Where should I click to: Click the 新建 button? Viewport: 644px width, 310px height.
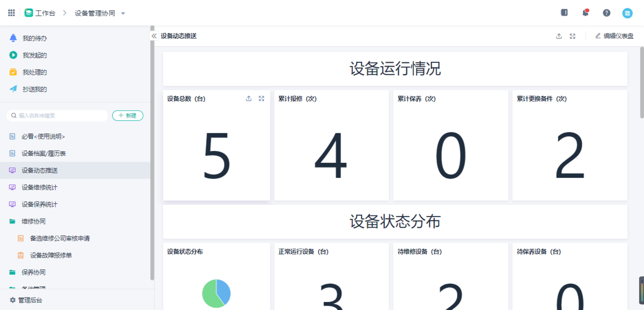click(x=128, y=116)
